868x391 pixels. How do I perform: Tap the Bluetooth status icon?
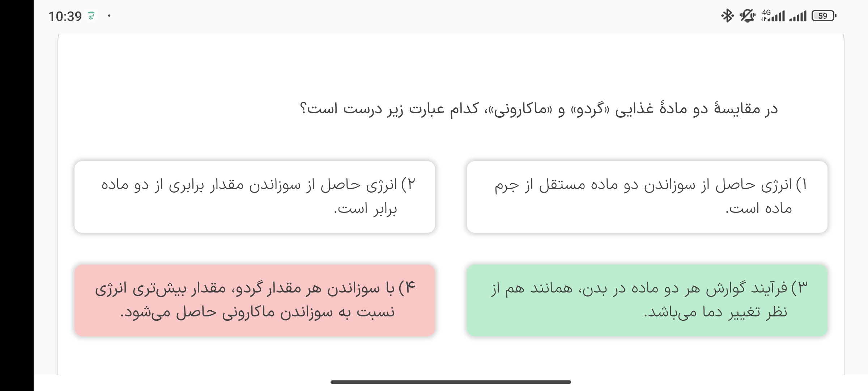tap(727, 16)
